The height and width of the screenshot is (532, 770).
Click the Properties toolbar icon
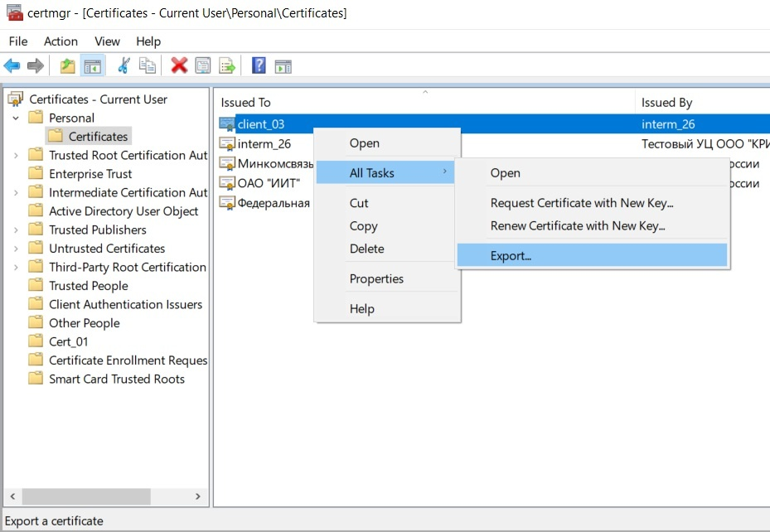[x=202, y=65]
